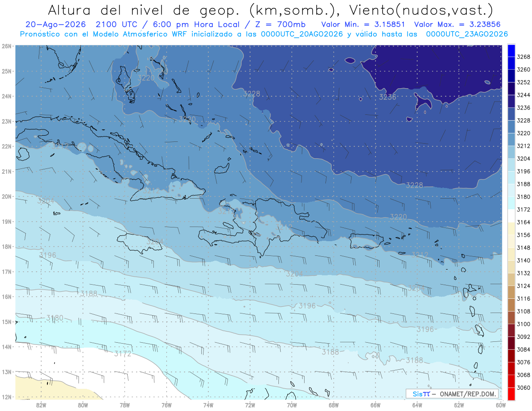Click the 22N latitude axis label
Image resolution: width=532 pixels, height=411 pixels.
coord(7,146)
